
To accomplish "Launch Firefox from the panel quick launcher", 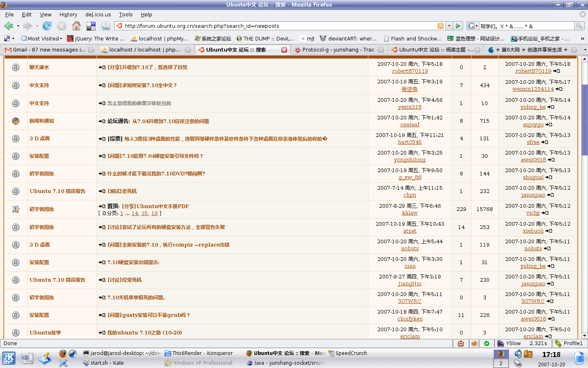I will (63, 353).
